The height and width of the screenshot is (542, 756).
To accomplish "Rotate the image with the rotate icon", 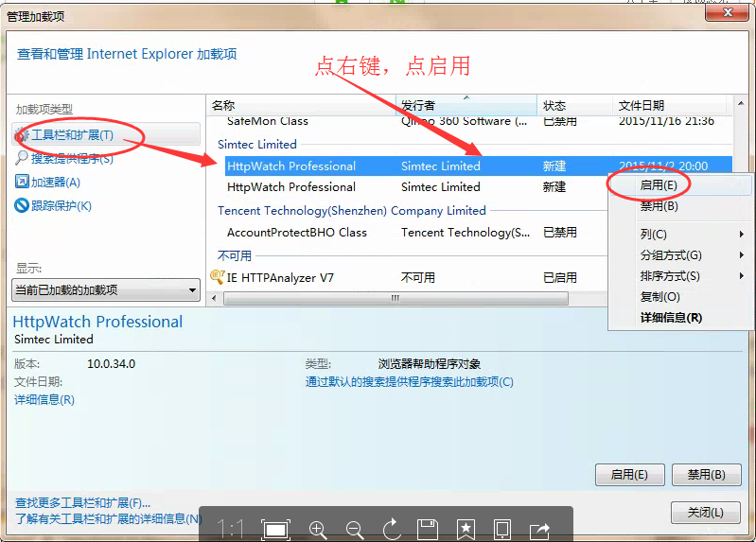I will point(391,530).
